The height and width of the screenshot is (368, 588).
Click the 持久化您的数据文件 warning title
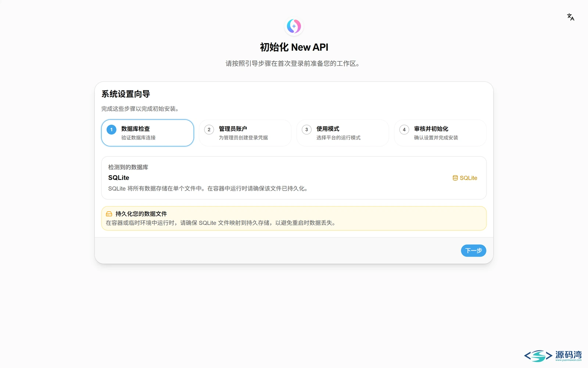click(141, 214)
